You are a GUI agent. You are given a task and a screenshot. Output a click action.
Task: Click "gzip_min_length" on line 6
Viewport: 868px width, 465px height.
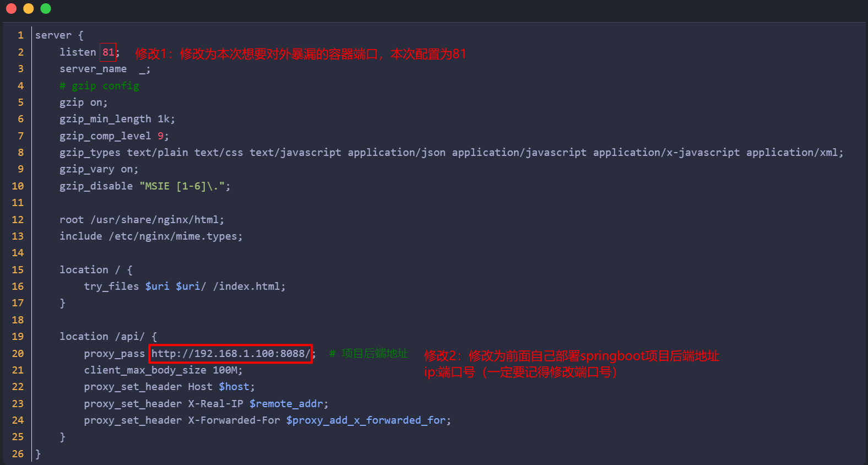coord(105,119)
